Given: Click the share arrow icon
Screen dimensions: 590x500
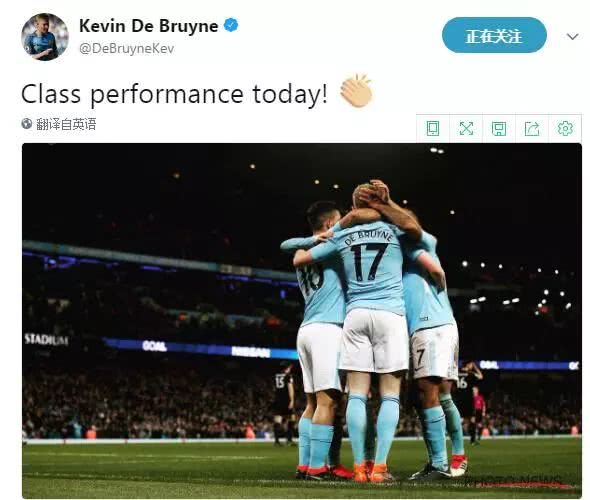Looking at the screenshot, I should pyautogui.click(x=532, y=129).
